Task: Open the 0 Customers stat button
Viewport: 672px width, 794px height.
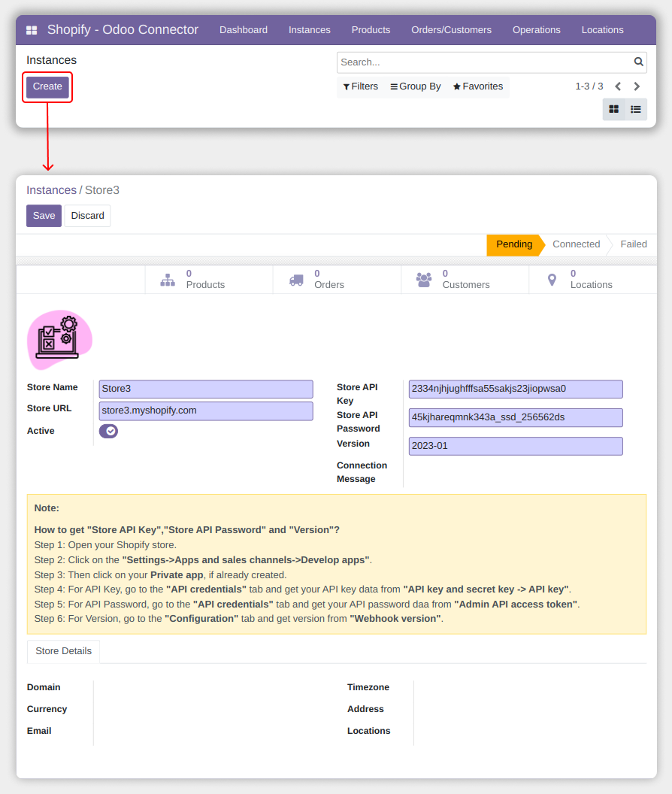Action: [x=465, y=280]
